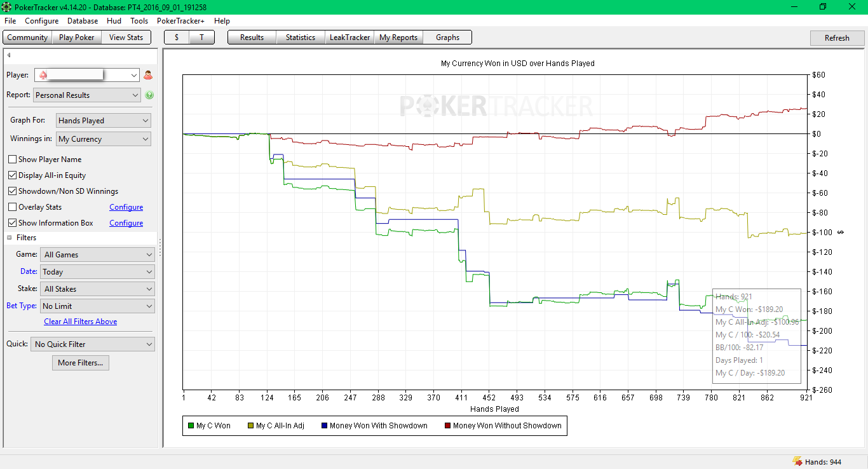The width and height of the screenshot is (868, 469).
Task: Open the LeakTracker tab
Action: click(x=349, y=37)
